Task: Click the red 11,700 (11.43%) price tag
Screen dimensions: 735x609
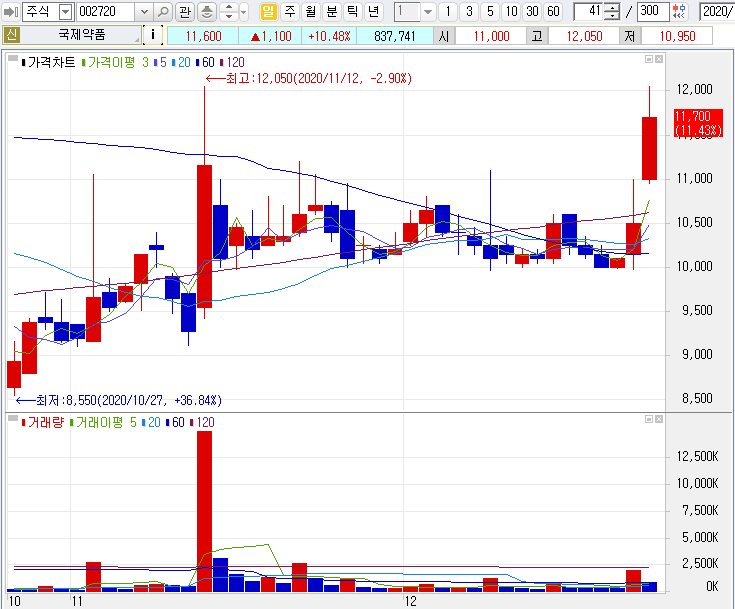Action: [x=698, y=123]
